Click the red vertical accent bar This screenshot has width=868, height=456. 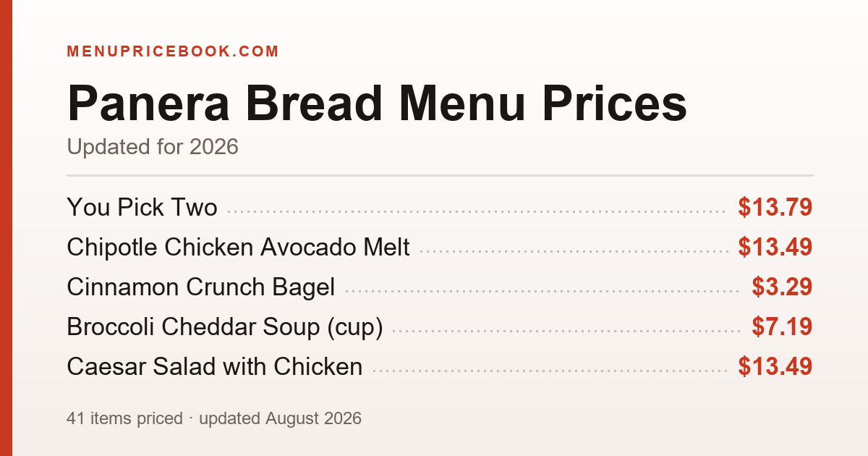pos(6,228)
